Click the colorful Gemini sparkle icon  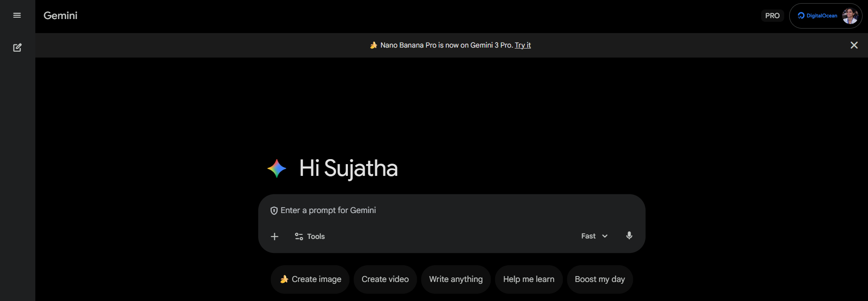click(x=277, y=169)
